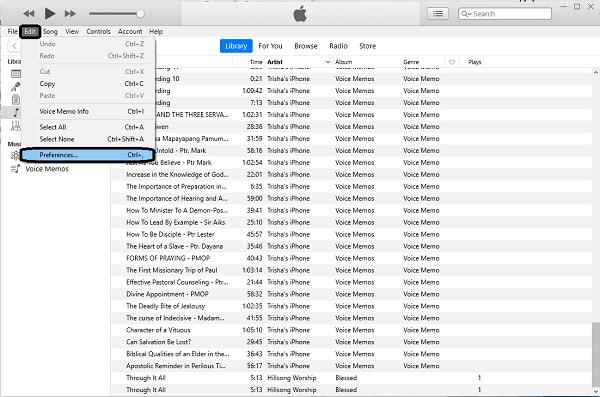Screen dimensions: 600x397
Task: Open the Account menu
Action: coord(130,31)
